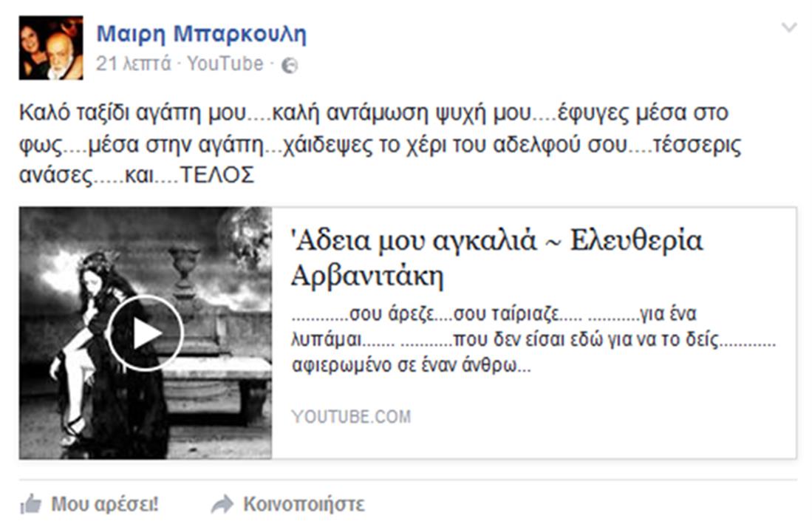Share post via 'Κοινοποιήστε' text

[304, 504]
